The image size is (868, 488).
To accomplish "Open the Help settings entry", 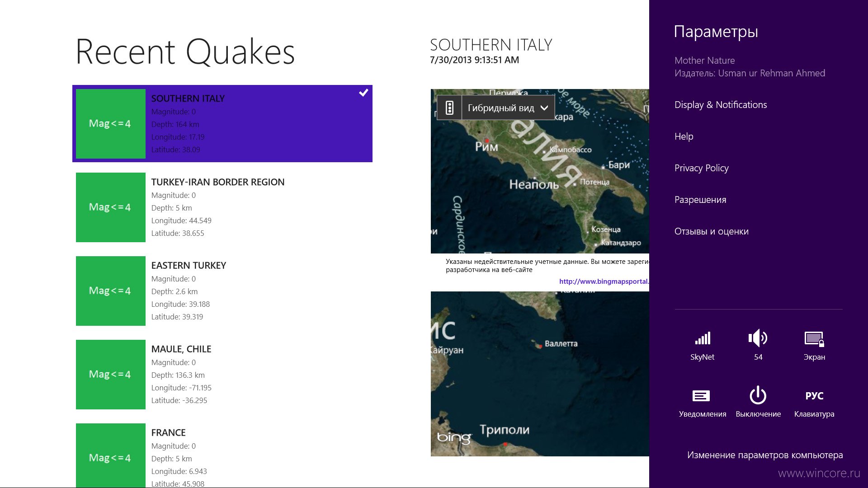I will pyautogui.click(x=684, y=136).
